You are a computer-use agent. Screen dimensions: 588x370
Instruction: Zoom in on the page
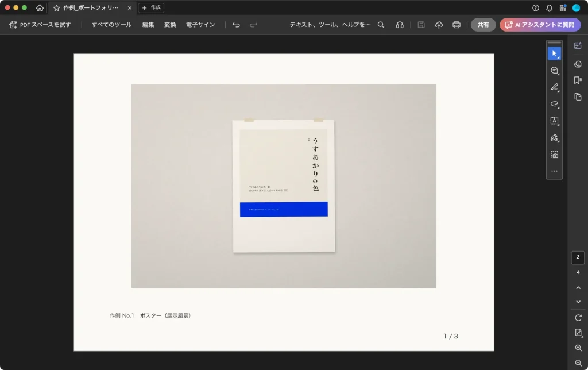pos(578,348)
